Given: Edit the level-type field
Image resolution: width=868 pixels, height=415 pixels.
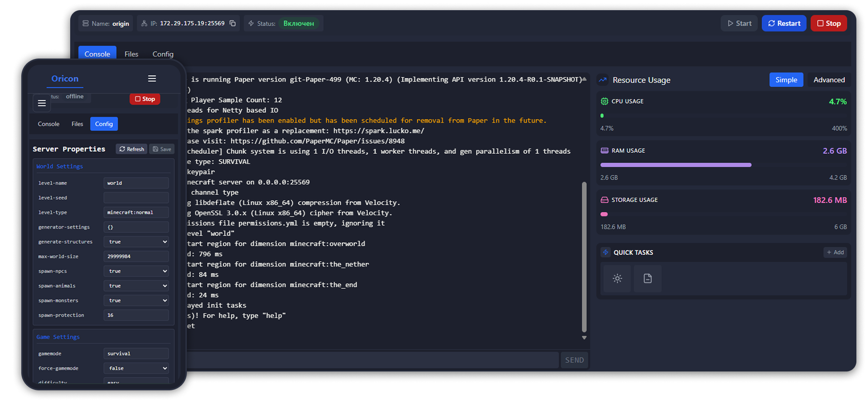Looking at the screenshot, I should pos(136,212).
